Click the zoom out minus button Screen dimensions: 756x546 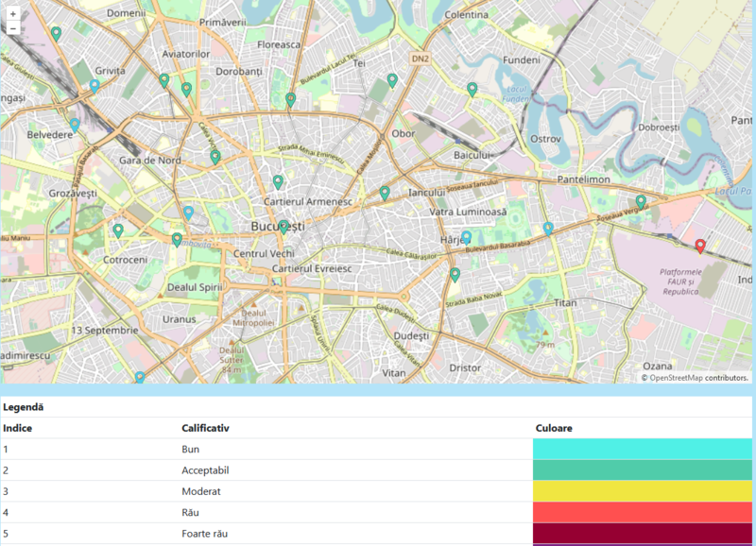[x=13, y=29]
